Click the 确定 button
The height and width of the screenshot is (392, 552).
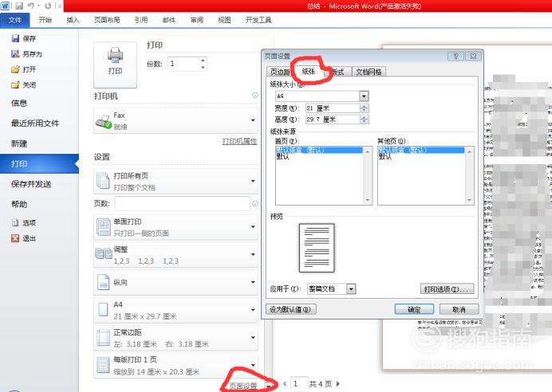pos(414,309)
